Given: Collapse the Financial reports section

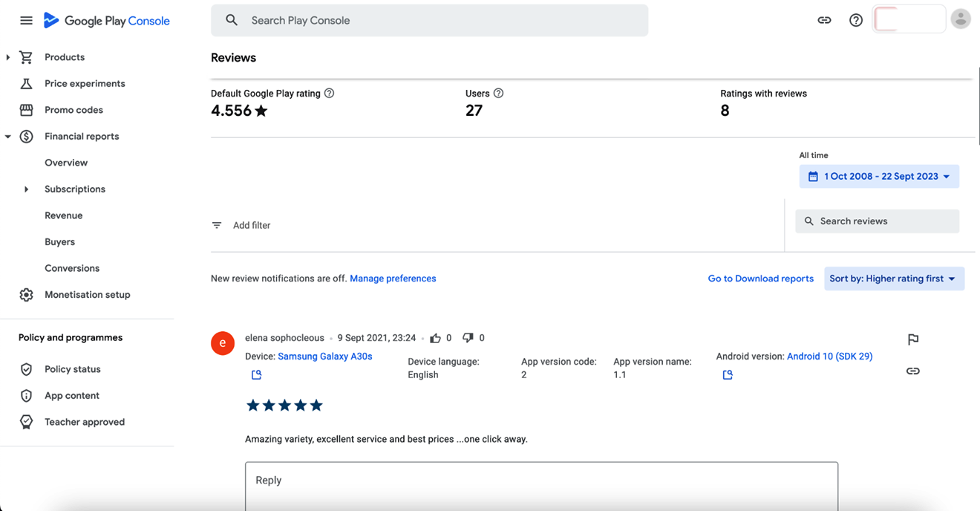Looking at the screenshot, I should [8, 137].
